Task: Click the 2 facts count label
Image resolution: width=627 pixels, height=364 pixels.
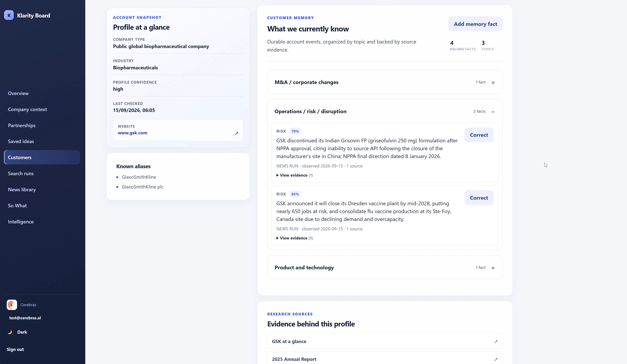Action: [479, 111]
